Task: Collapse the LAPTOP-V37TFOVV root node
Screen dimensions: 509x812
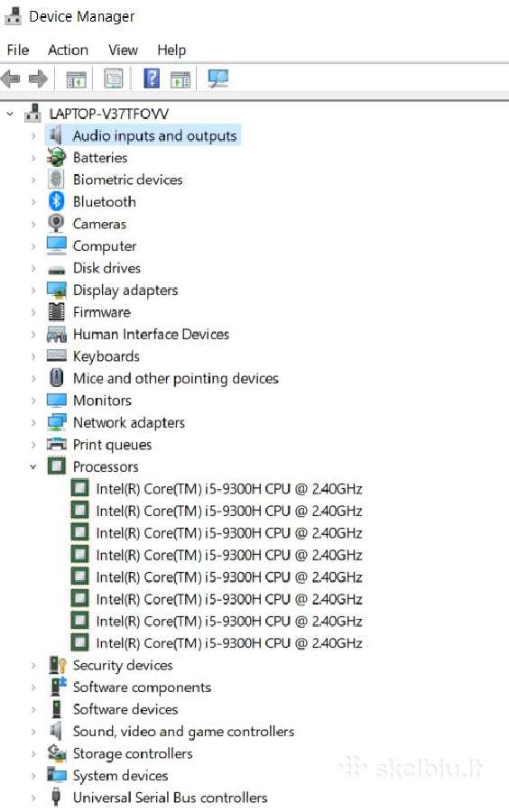Action: (10, 114)
